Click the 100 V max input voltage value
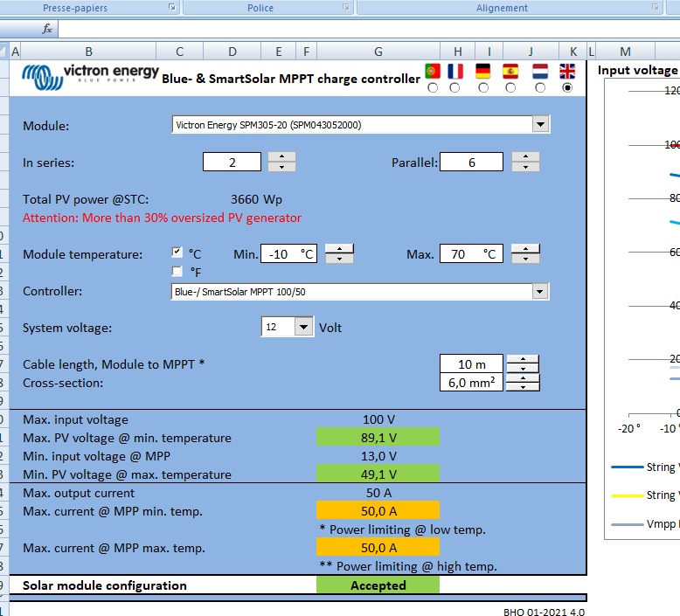The width and height of the screenshot is (680, 616). point(378,419)
